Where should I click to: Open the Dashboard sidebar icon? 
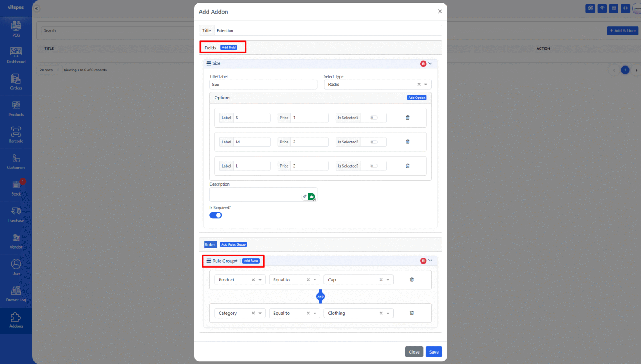[x=16, y=55]
